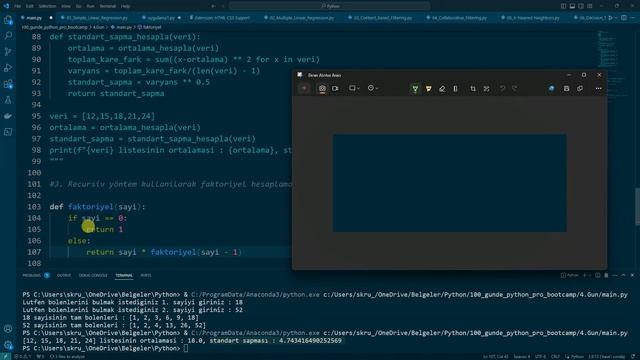Click the text actions icon
The image size is (640, 360).
pos(486,89)
